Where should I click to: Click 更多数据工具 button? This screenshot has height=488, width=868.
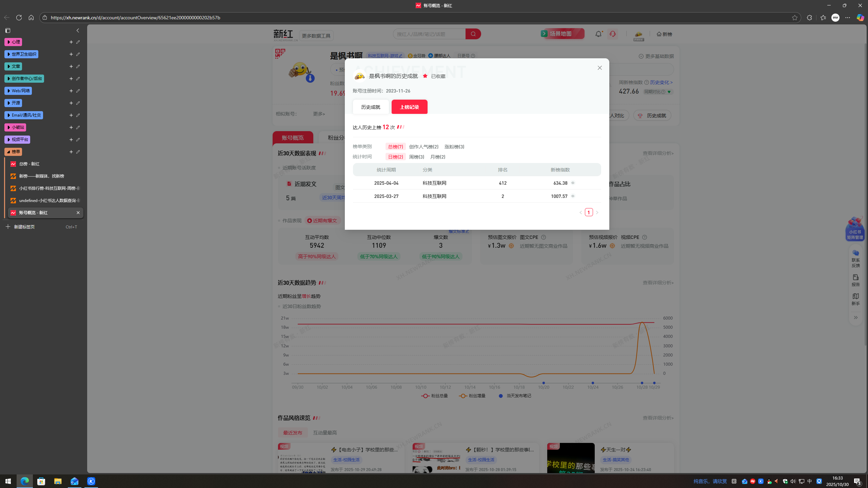pyautogui.click(x=316, y=36)
